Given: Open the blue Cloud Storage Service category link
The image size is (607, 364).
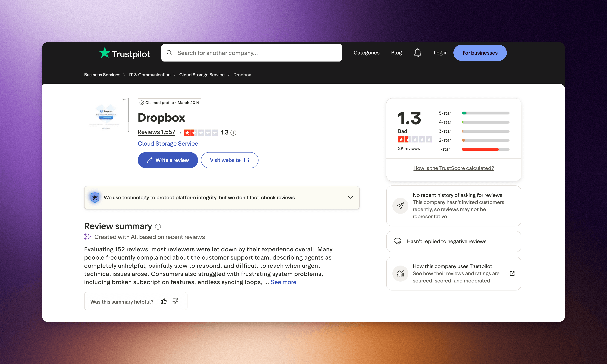Looking at the screenshot, I should (168, 143).
